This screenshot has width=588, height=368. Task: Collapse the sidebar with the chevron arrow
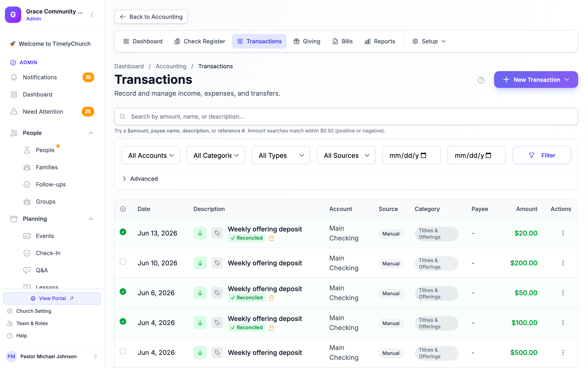tap(92, 15)
